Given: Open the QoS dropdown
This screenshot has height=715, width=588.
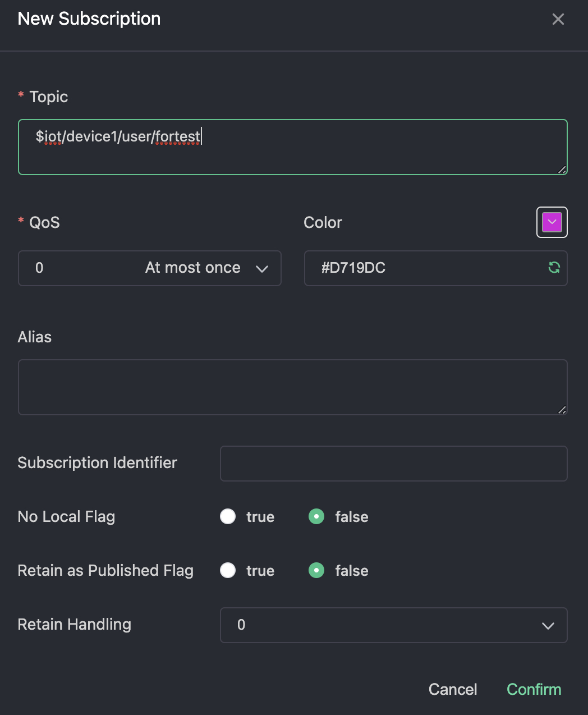Looking at the screenshot, I should (x=149, y=268).
